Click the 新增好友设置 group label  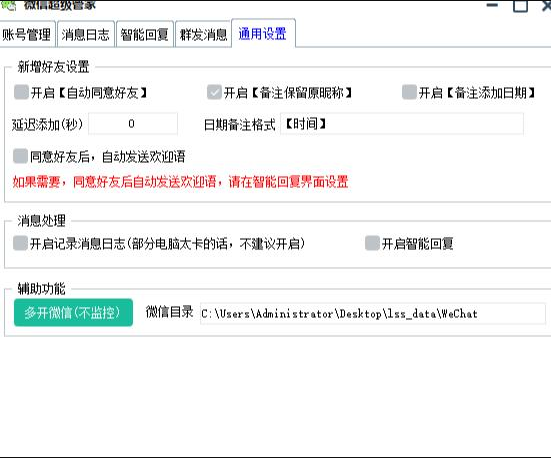click(53, 67)
